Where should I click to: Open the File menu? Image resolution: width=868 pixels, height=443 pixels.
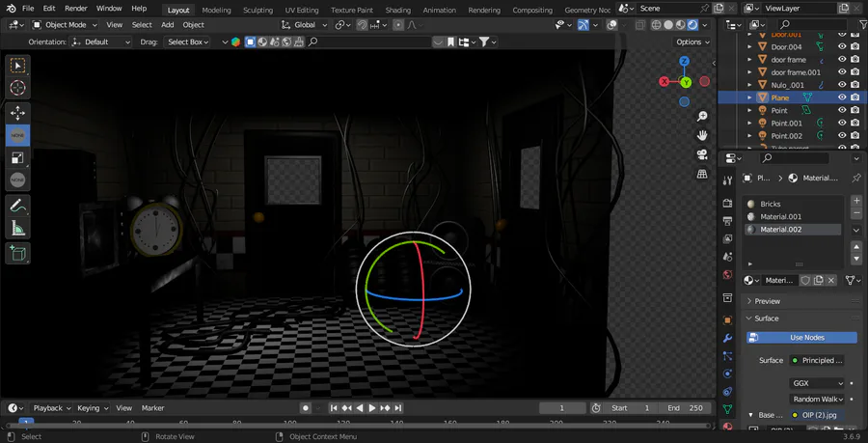pos(28,9)
